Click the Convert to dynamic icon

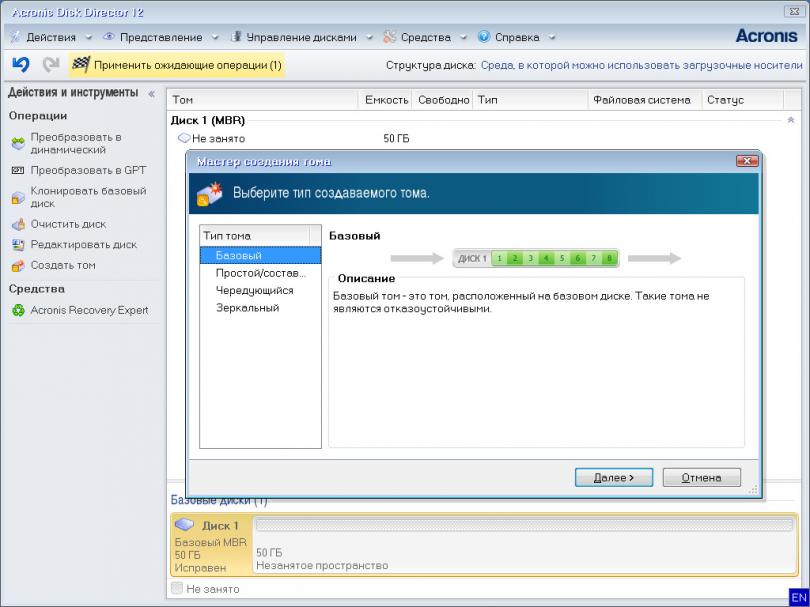coord(18,143)
